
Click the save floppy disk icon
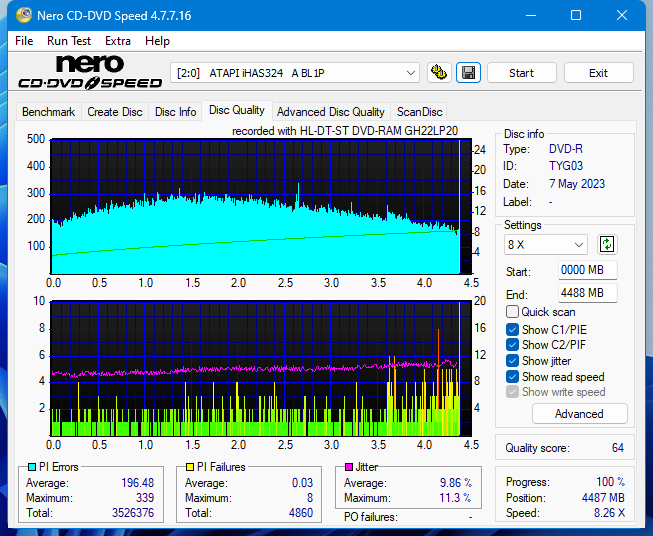(467, 73)
